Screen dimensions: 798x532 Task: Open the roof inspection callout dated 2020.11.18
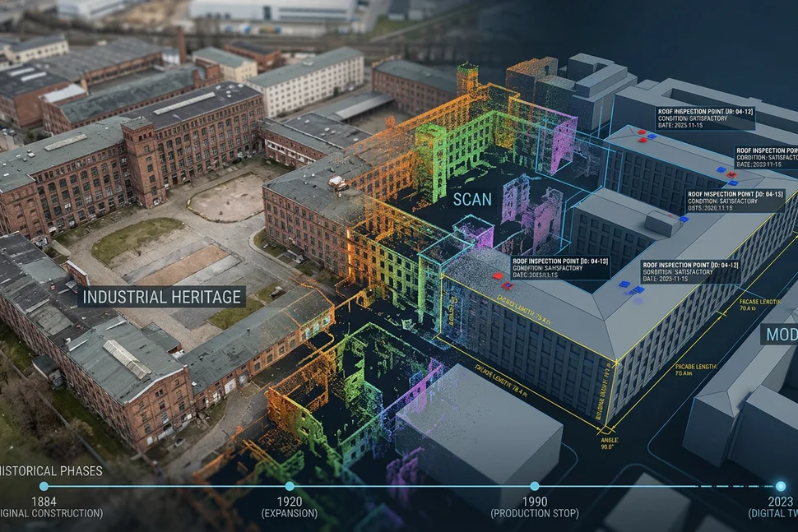point(735,201)
